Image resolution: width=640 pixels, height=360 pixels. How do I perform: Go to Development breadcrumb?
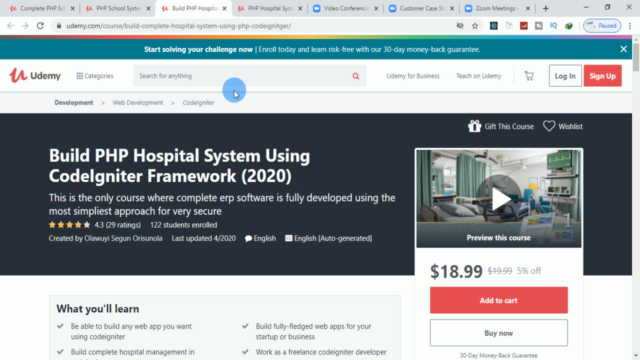click(x=74, y=102)
